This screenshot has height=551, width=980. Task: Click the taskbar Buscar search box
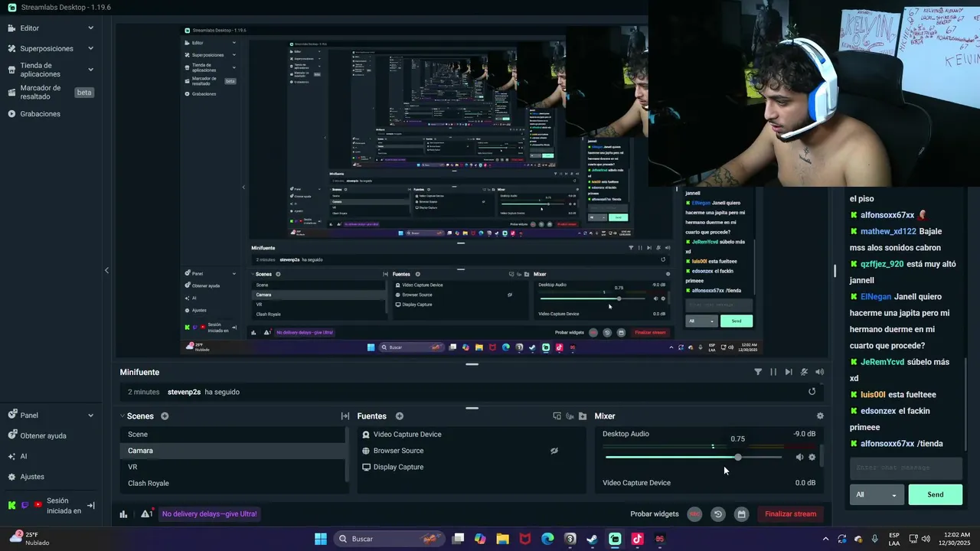(x=390, y=539)
